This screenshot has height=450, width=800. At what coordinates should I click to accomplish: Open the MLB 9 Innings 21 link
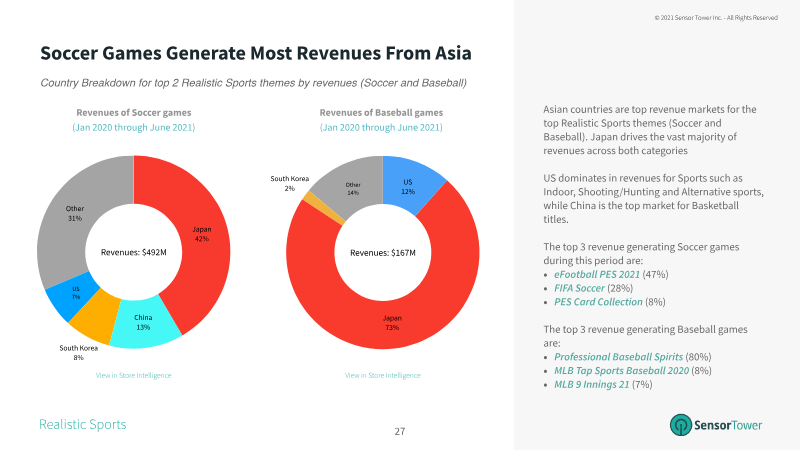click(x=592, y=385)
